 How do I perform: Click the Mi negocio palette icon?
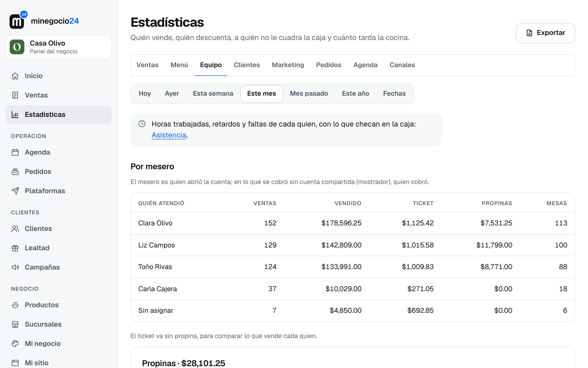pyautogui.click(x=15, y=343)
